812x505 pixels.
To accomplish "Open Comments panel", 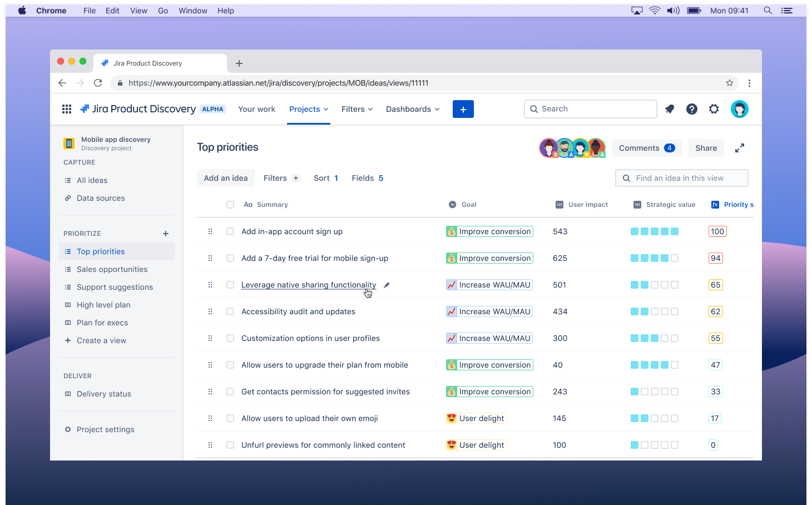I will (647, 148).
